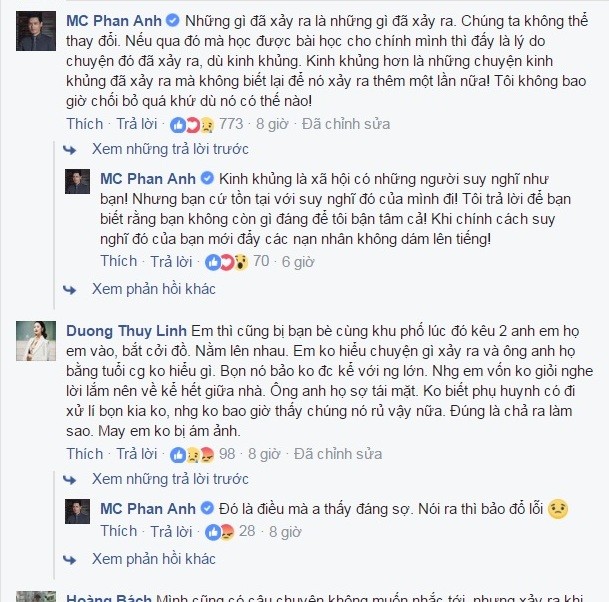Expand 'Xem những trả lời trước' under first comment
609x602 pixels.
tap(170, 149)
